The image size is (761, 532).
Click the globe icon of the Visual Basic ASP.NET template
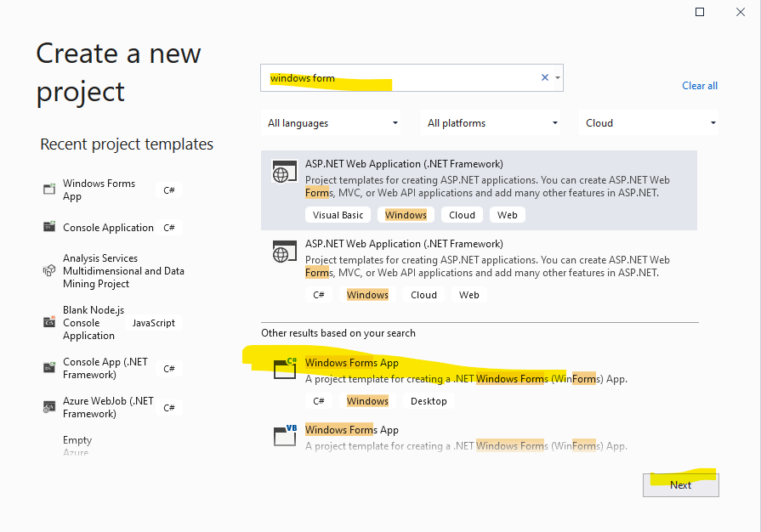point(285,172)
